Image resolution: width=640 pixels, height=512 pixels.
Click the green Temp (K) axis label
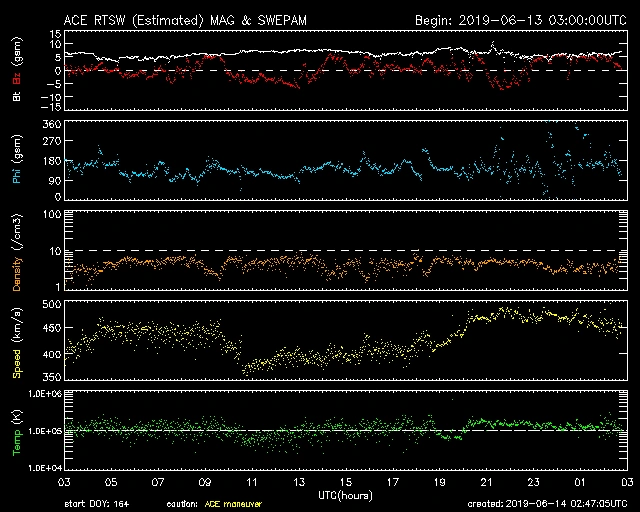17,434
